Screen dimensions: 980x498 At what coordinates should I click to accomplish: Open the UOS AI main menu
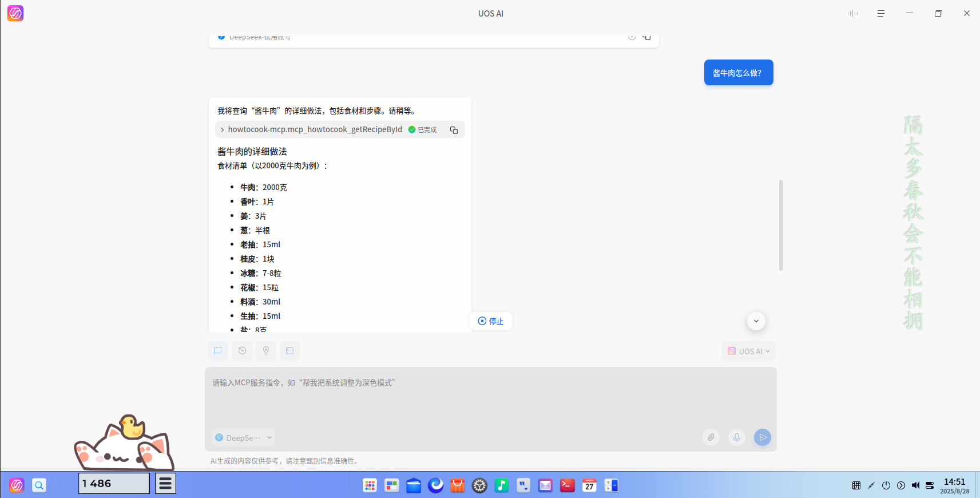[881, 13]
